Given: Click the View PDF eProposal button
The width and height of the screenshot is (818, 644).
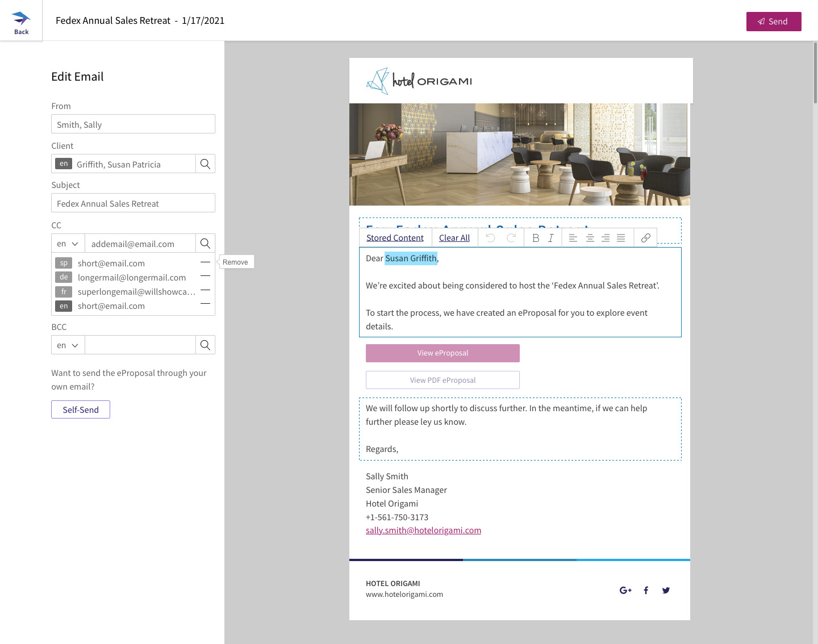Looking at the screenshot, I should tap(443, 380).
